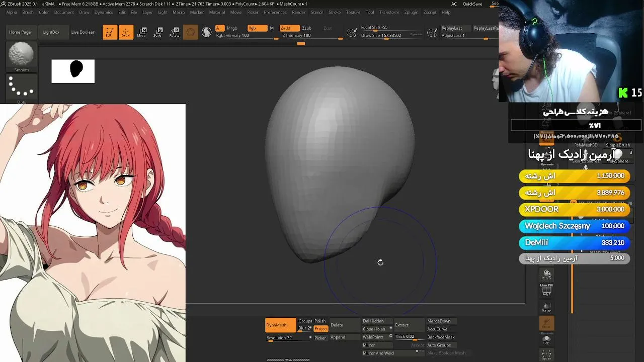Open the Smooth brush thumbnail
The width and height of the screenshot is (644, 362).
(x=21, y=57)
